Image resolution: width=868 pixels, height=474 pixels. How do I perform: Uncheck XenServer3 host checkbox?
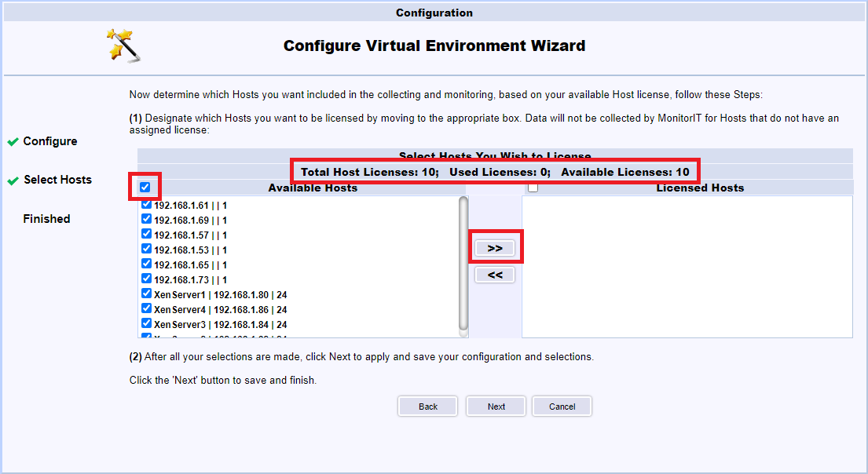pos(146,323)
